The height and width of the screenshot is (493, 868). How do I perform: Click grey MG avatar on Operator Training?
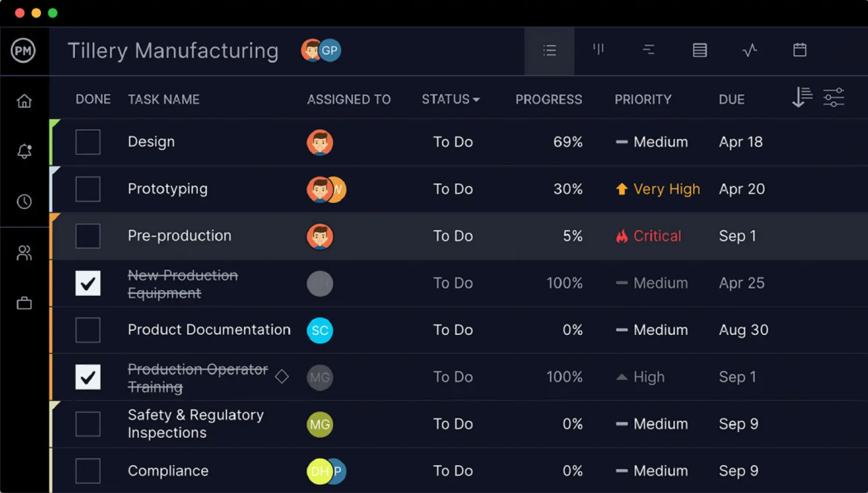coord(320,377)
